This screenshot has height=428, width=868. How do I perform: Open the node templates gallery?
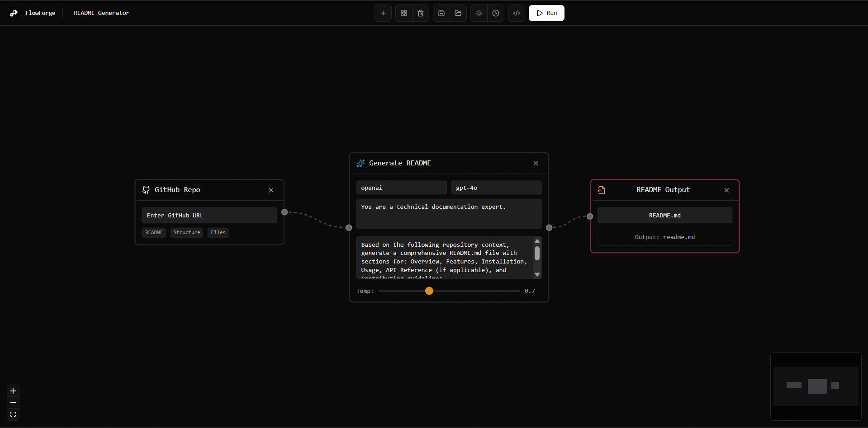point(404,13)
